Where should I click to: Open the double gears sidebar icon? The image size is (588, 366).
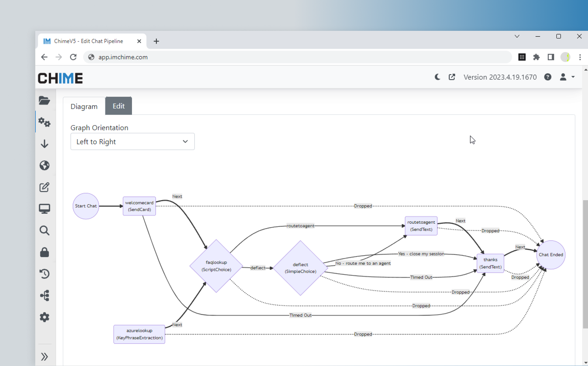pos(44,122)
